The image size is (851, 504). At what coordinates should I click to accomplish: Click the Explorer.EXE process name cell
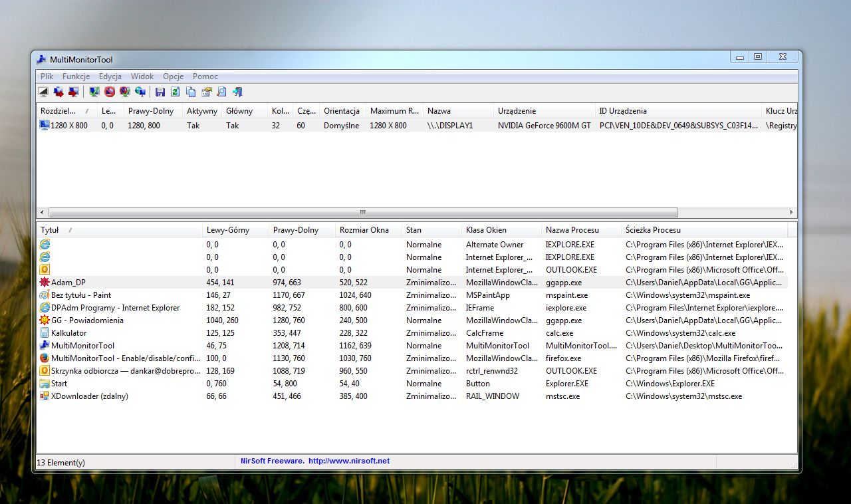tap(567, 383)
